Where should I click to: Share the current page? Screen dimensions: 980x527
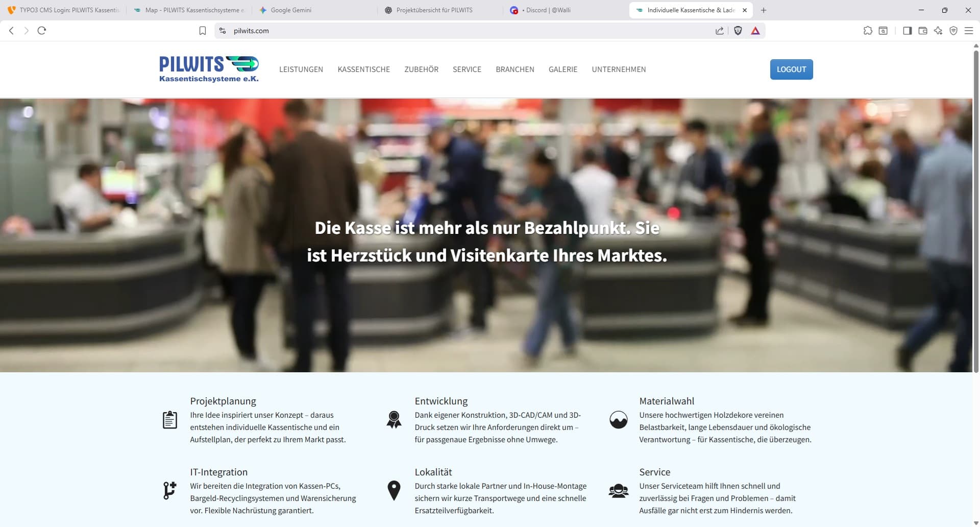[x=719, y=31]
